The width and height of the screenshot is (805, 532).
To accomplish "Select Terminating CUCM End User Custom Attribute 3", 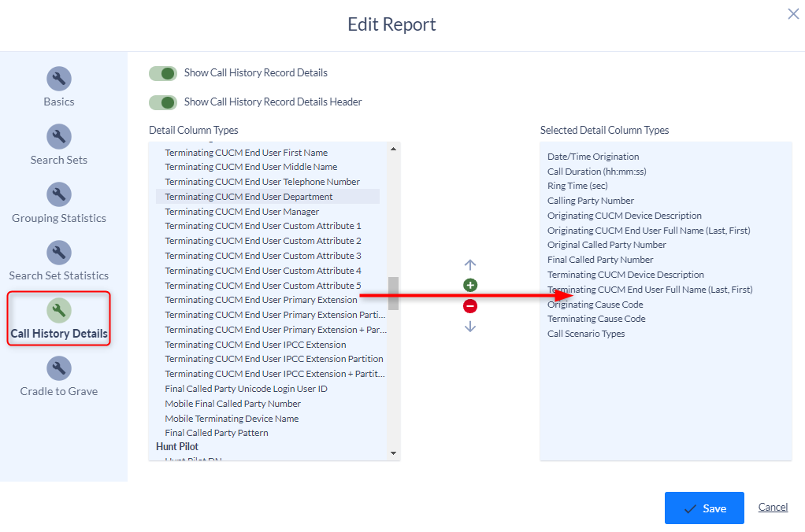I will [x=263, y=256].
